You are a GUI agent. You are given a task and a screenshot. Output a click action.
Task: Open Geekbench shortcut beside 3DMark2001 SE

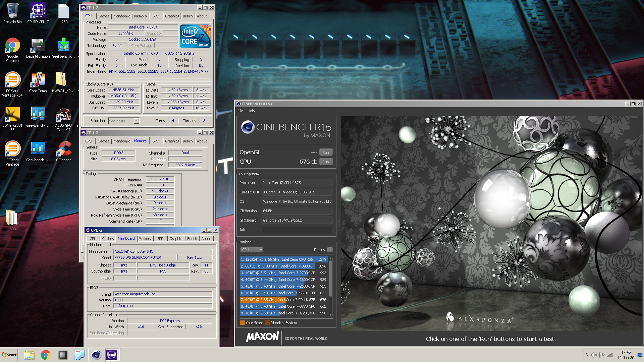[38, 117]
